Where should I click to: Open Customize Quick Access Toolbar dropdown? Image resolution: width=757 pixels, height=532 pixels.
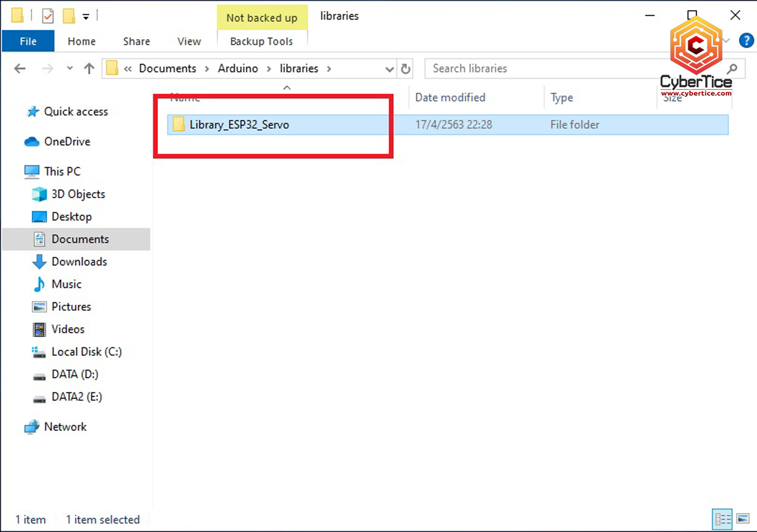[x=86, y=17]
